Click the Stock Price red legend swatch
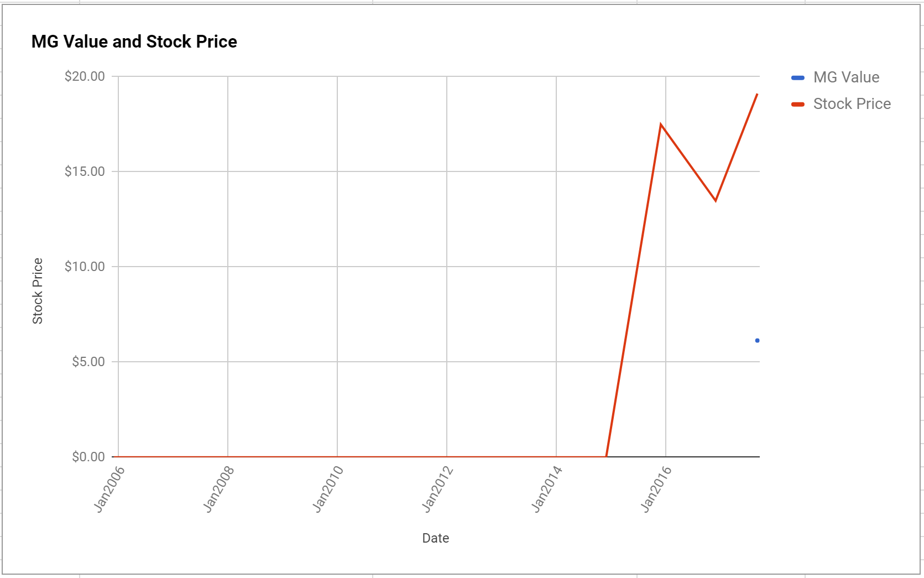This screenshot has width=924, height=578. click(798, 105)
